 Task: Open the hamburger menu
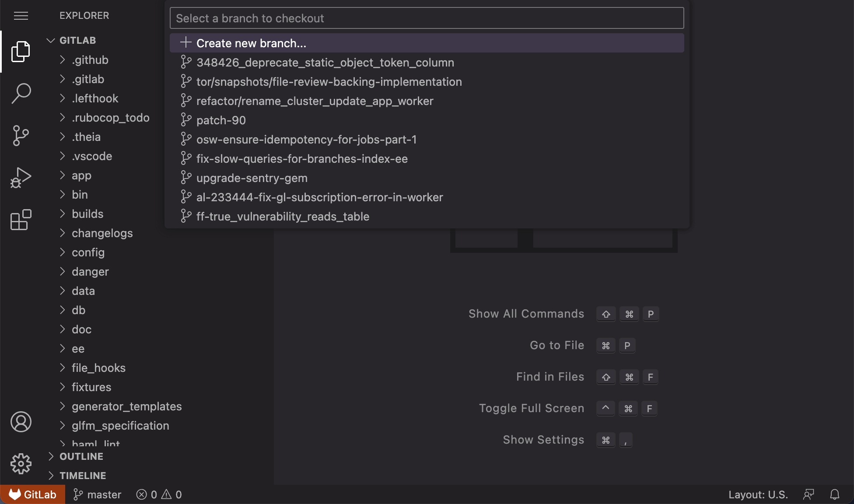(21, 16)
